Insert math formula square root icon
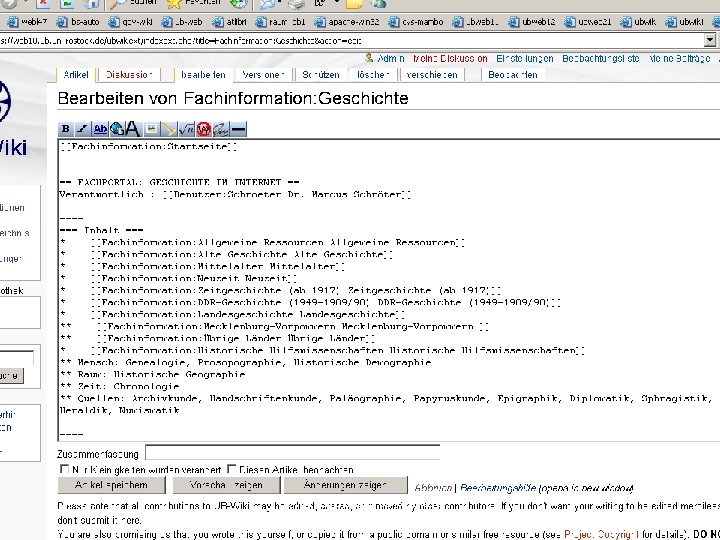 (x=186, y=129)
